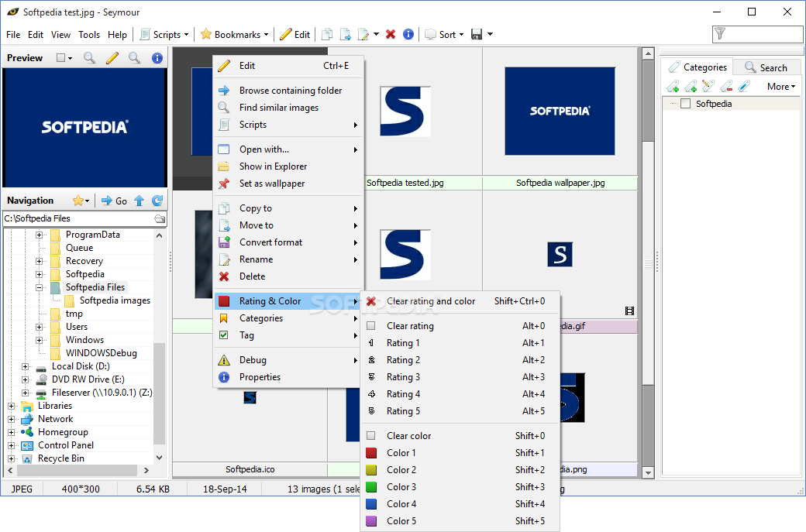Choose Set as wallpaper

(288, 184)
